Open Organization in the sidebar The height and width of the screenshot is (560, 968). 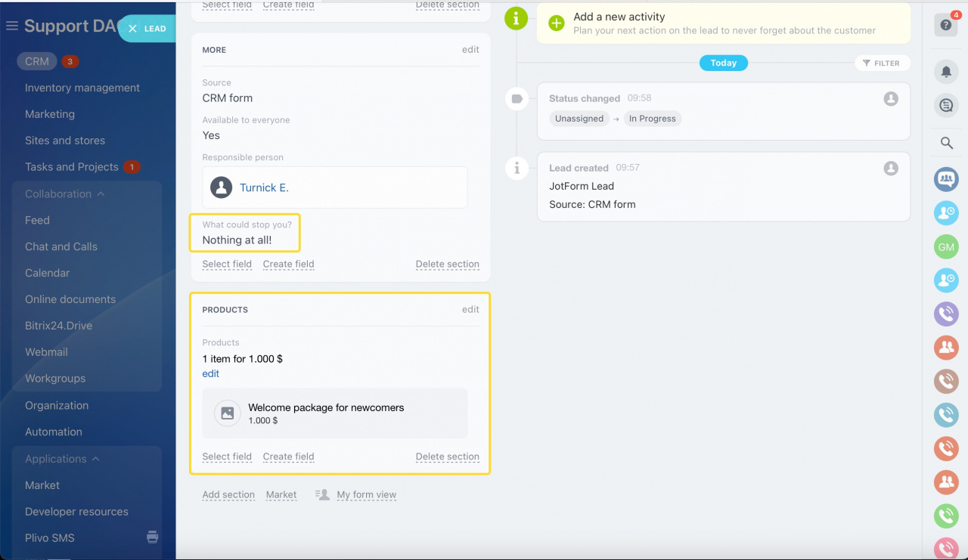coord(57,405)
